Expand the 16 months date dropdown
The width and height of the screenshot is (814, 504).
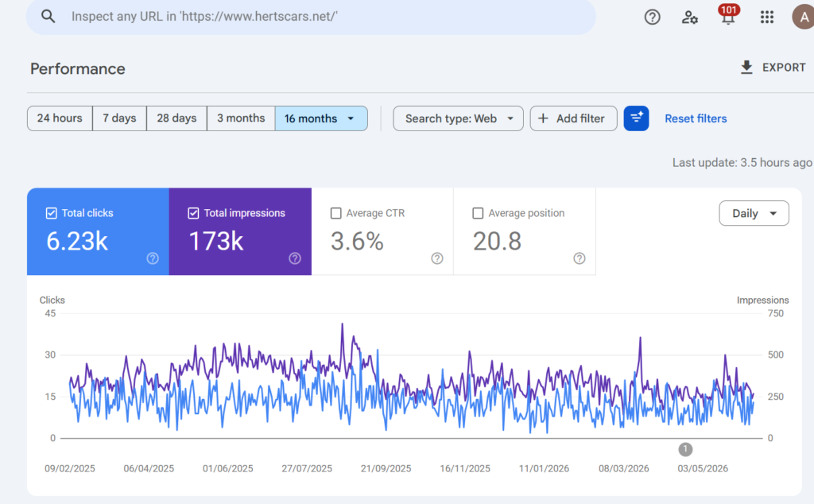point(321,118)
